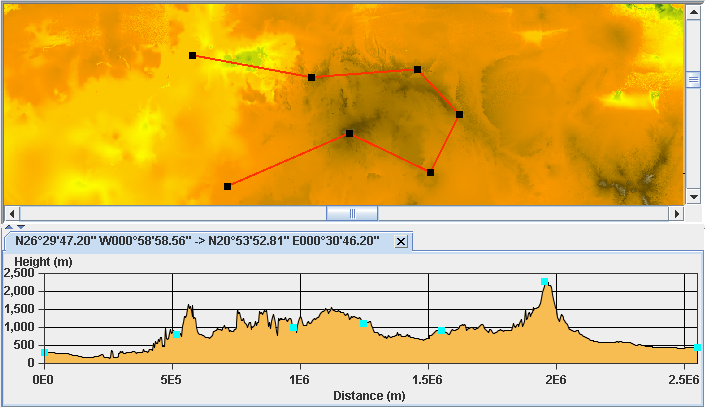Select the last waypoint at the path's southwest end
The image size is (705, 408).
pyautogui.click(x=227, y=186)
